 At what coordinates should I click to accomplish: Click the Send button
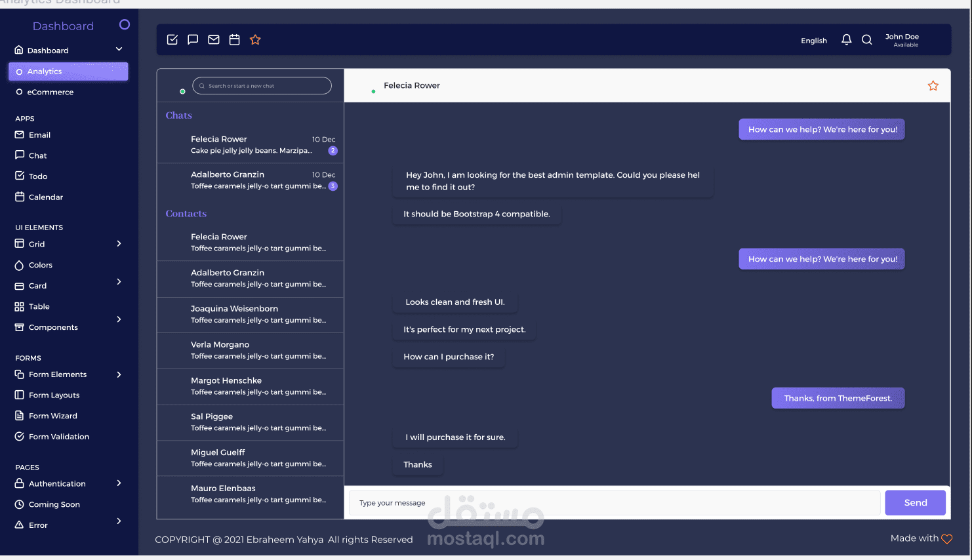click(915, 502)
